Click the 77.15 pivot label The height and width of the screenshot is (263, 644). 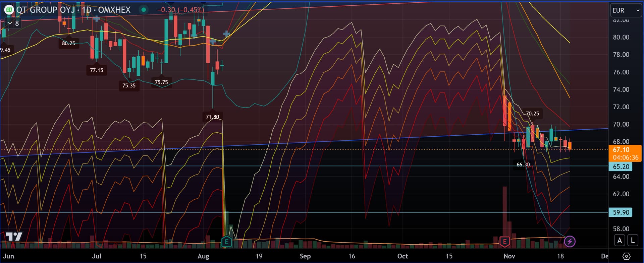pos(97,70)
